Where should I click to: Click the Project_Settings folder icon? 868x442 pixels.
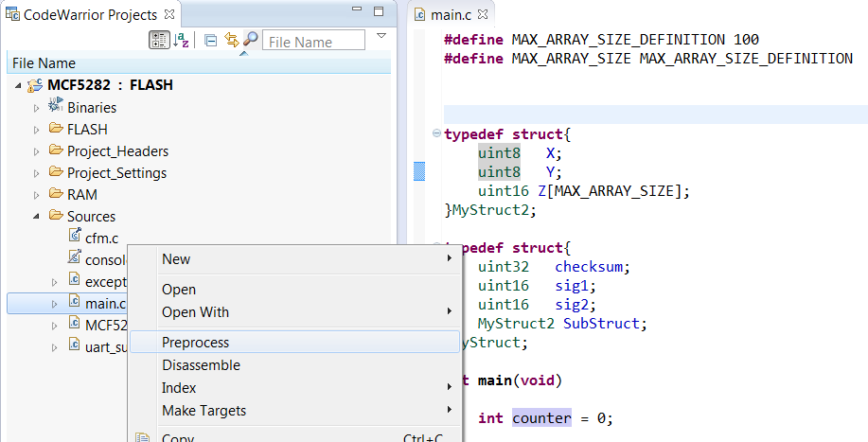tap(55, 171)
